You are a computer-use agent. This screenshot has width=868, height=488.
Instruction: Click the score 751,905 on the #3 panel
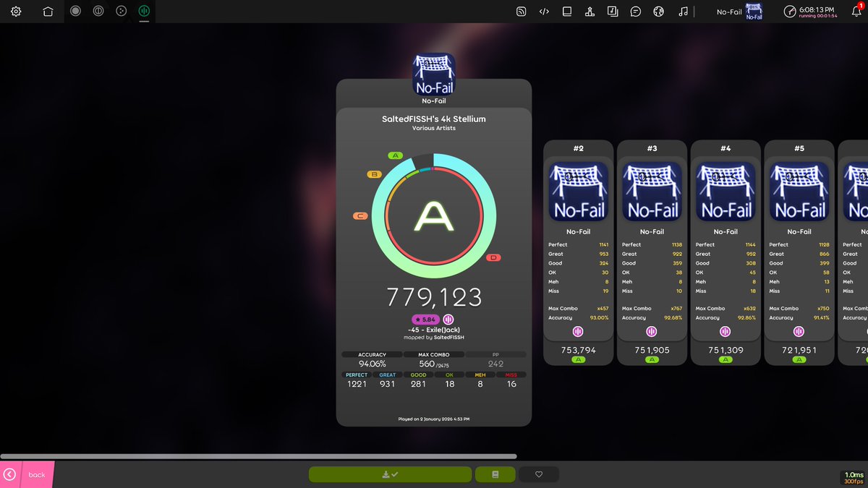[652, 350]
